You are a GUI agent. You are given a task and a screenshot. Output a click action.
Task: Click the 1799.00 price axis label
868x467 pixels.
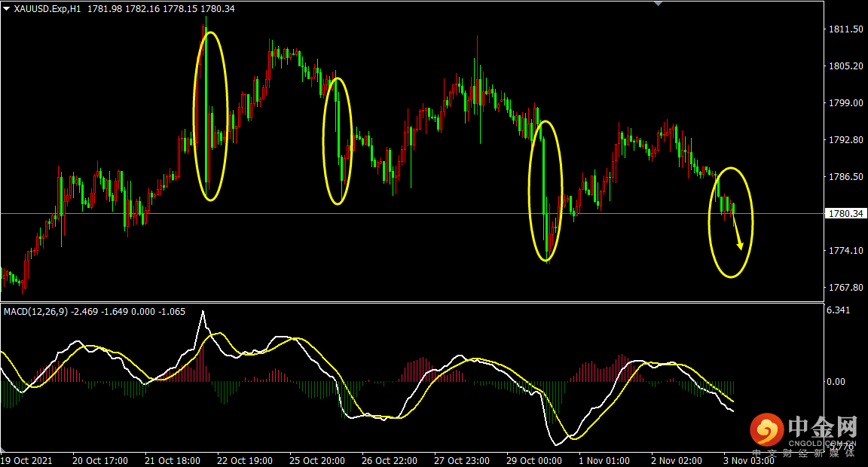(845, 103)
